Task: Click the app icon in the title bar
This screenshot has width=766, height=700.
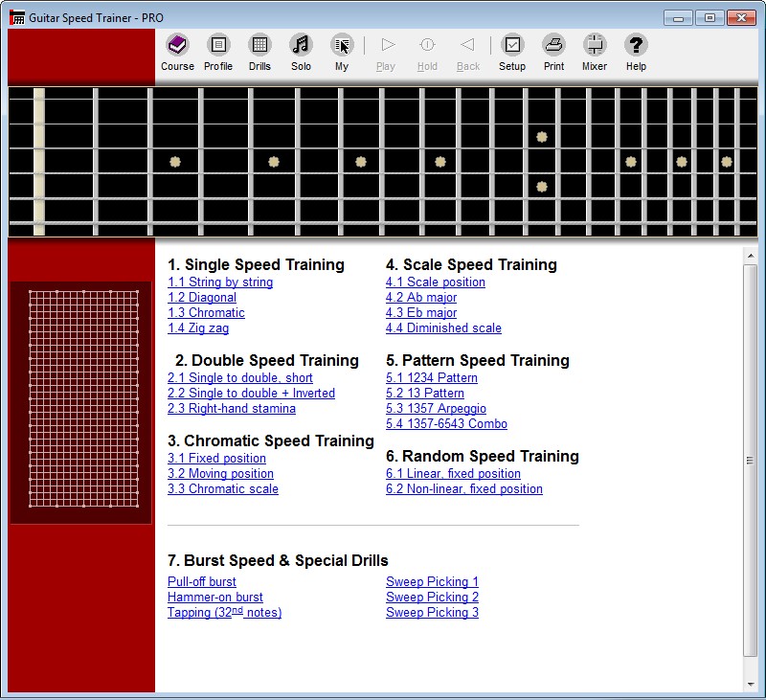Action: coord(17,17)
